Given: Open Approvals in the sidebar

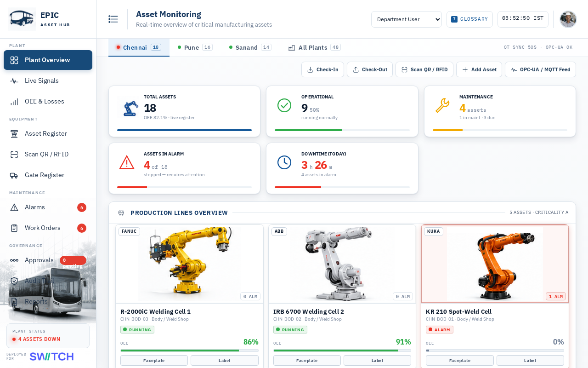Looking at the screenshot, I should click(x=48, y=260).
